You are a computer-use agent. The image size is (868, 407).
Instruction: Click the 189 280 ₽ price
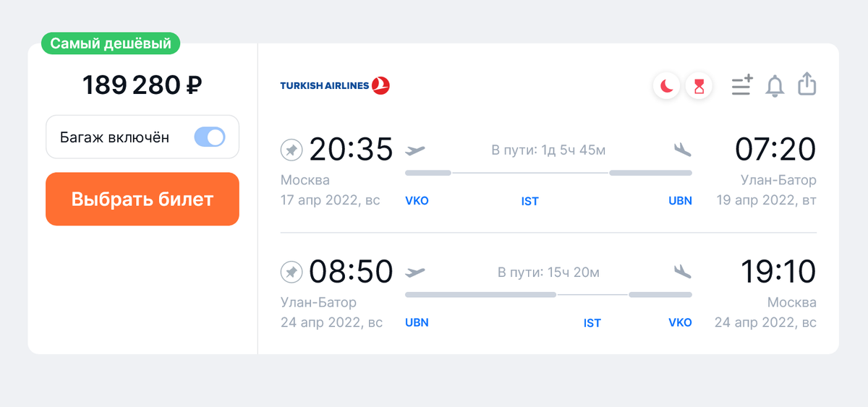coord(142,85)
